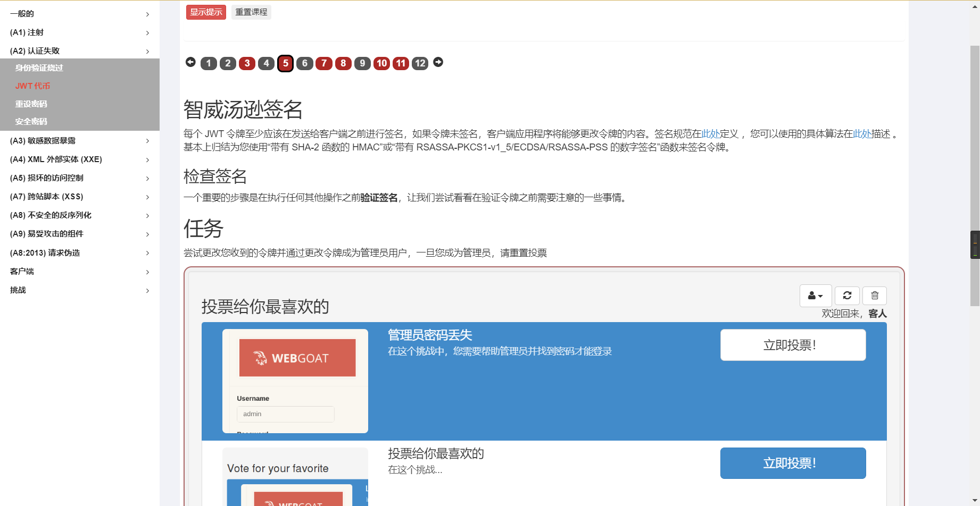Open the 身份验证绕过 lesson
This screenshot has width=980, height=506.
point(39,68)
